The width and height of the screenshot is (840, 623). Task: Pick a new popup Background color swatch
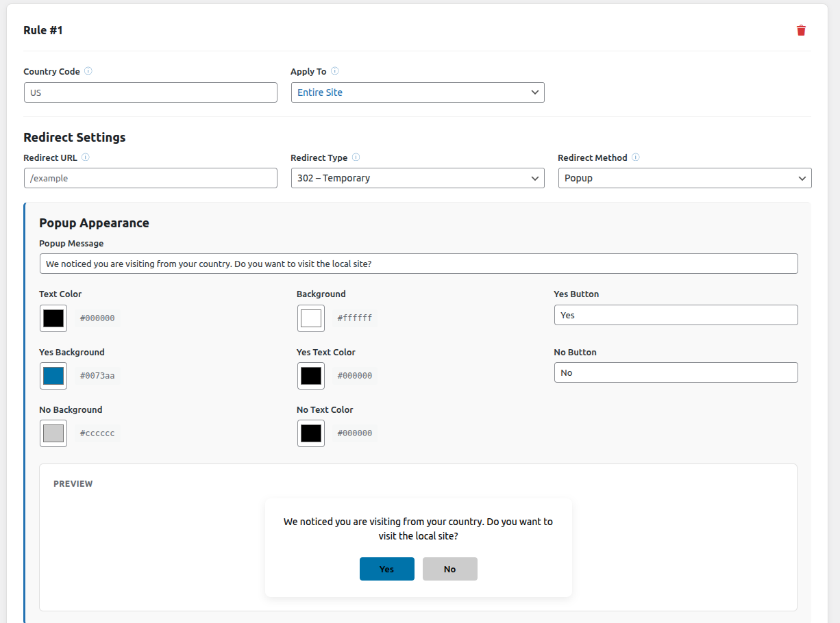pos(311,318)
